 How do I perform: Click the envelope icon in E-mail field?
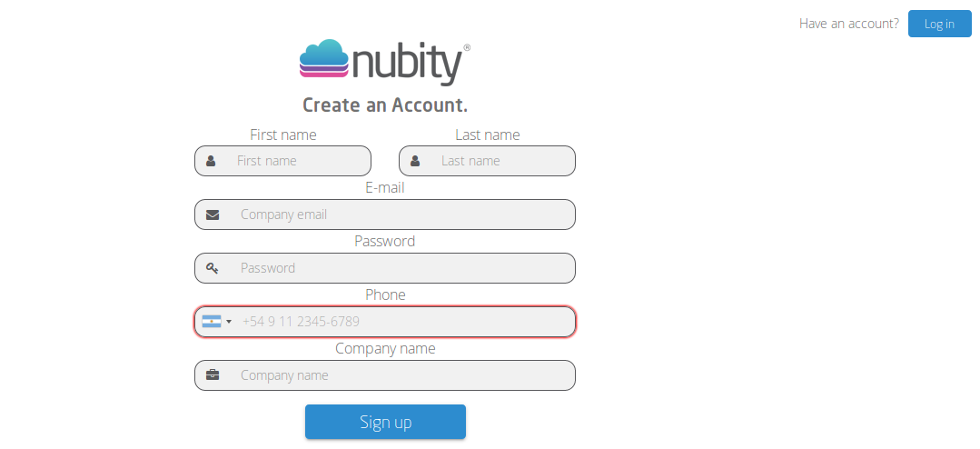(213, 215)
